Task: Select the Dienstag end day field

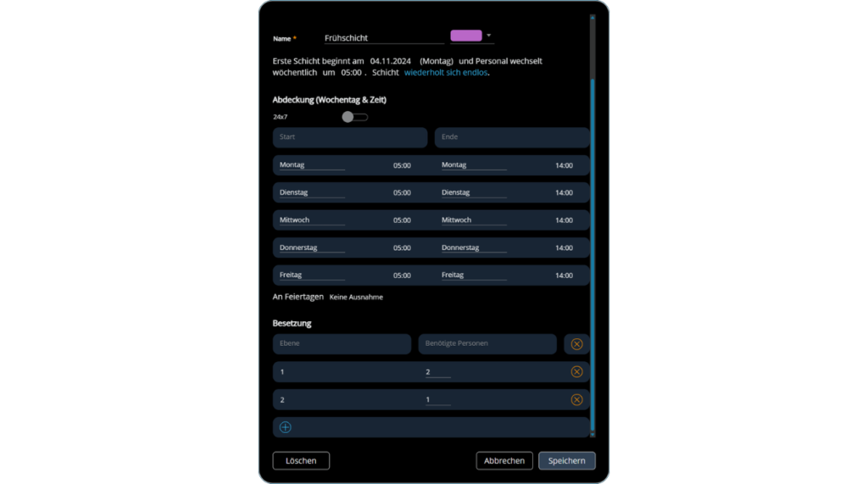Action: (474, 192)
